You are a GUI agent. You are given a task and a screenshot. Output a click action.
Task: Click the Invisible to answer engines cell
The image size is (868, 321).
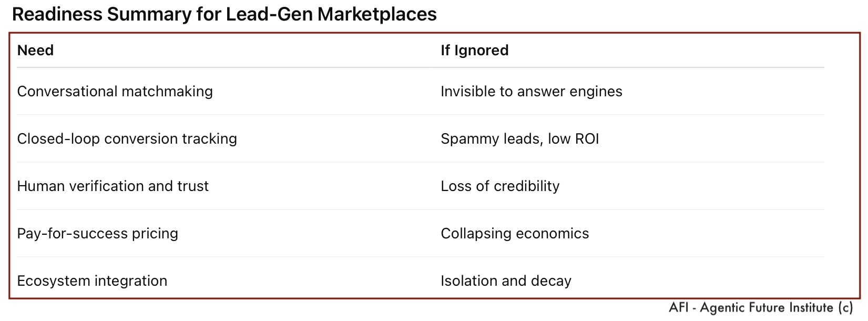point(531,92)
